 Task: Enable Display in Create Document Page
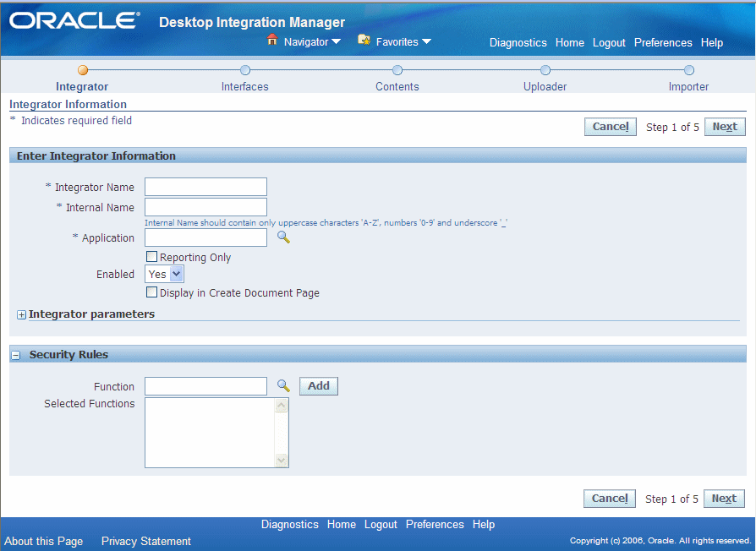pyautogui.click(x=152, y=292)
